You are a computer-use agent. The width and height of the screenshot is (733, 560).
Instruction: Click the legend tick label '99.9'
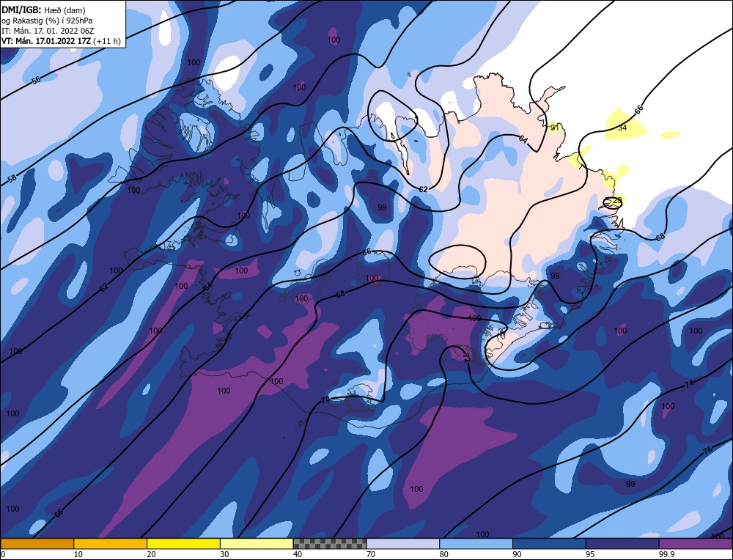point(666,554)
